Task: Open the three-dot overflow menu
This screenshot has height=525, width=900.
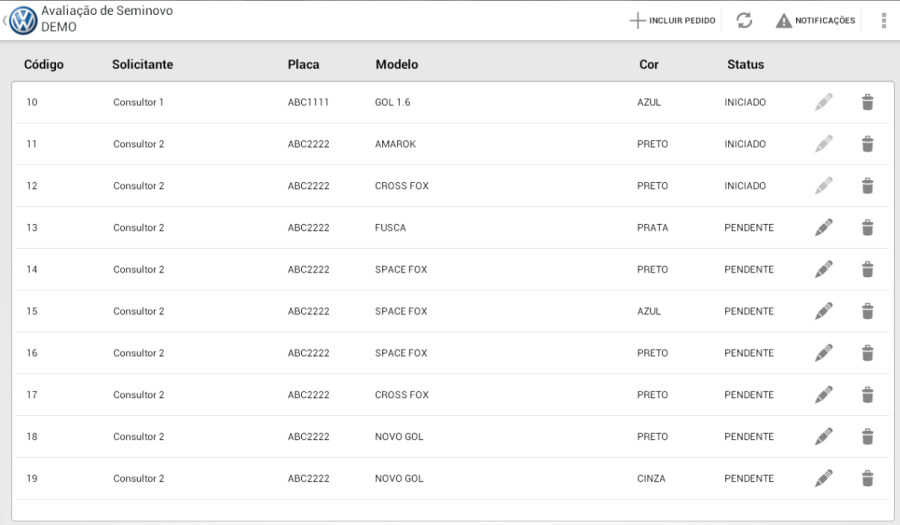Action: tap(883, 20)
